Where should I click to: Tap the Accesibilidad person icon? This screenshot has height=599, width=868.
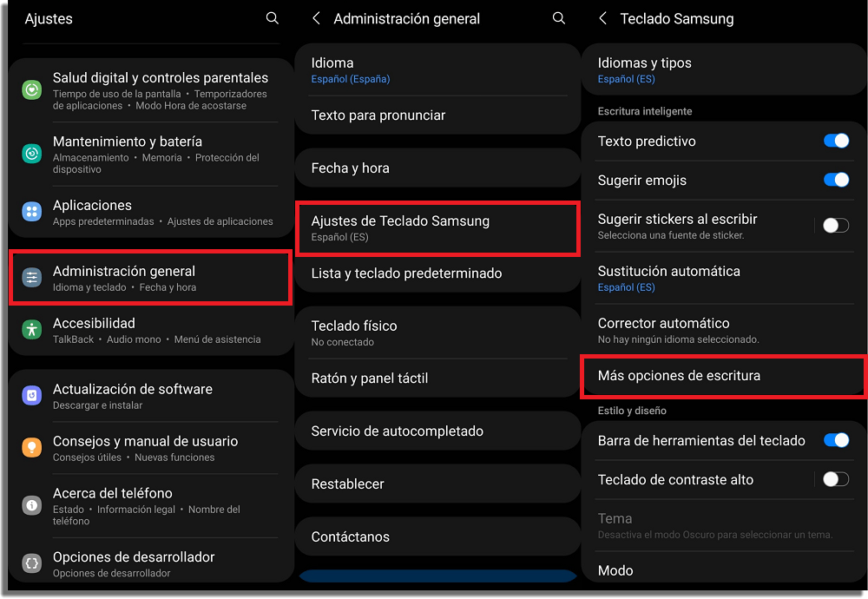point(31,330)
